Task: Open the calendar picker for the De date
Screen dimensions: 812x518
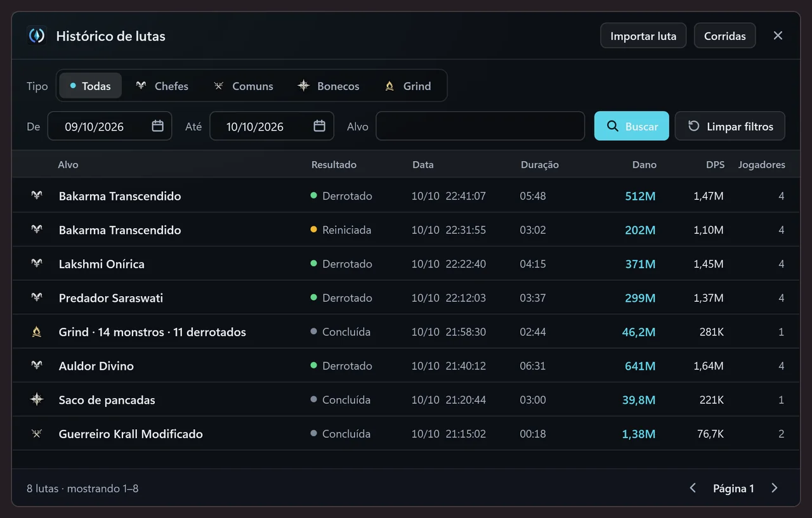Action: (158, 126)
